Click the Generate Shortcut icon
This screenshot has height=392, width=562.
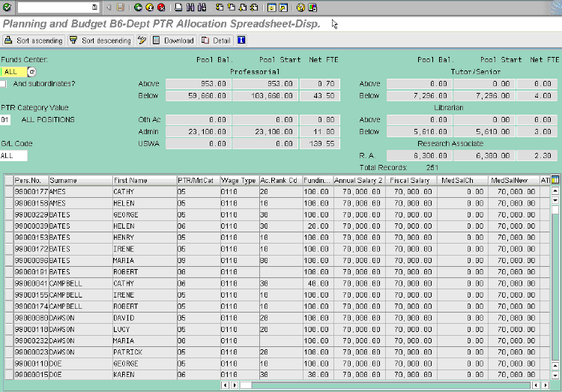[283, 7]
